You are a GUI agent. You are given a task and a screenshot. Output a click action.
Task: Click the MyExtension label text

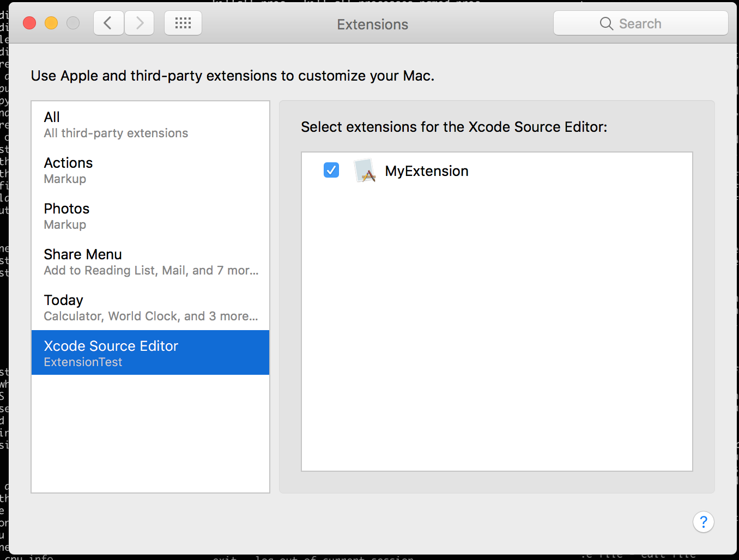(x=427, y=171)
